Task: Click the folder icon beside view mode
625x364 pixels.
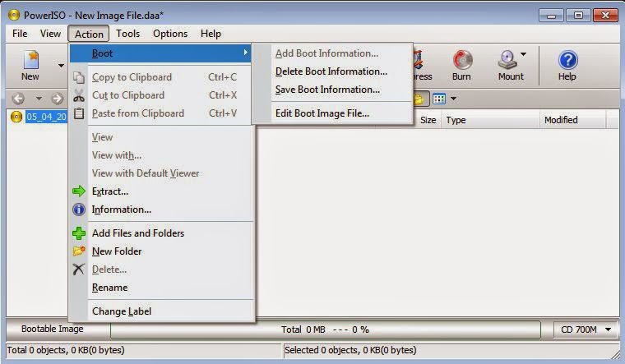Action: [419, 99]
